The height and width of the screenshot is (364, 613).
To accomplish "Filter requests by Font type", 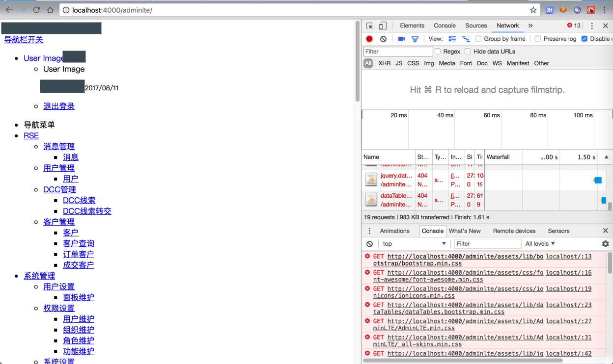I will point(466,63).
